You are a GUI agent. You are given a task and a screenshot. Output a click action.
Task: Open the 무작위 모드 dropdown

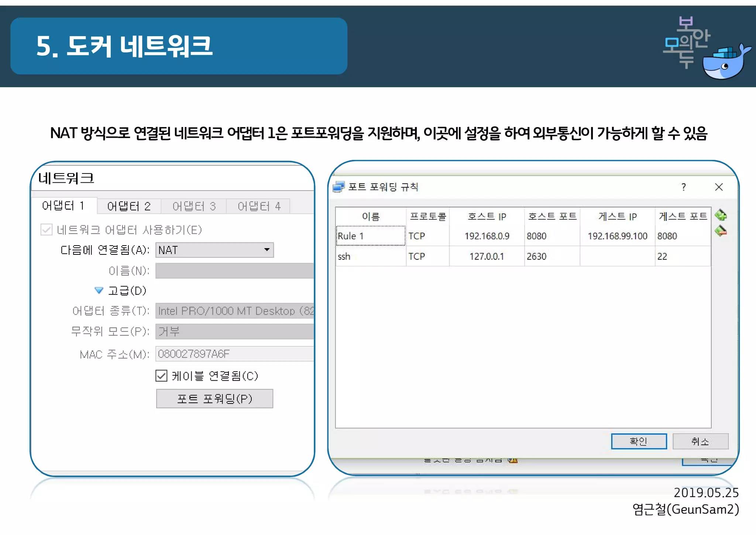point(235,331)
